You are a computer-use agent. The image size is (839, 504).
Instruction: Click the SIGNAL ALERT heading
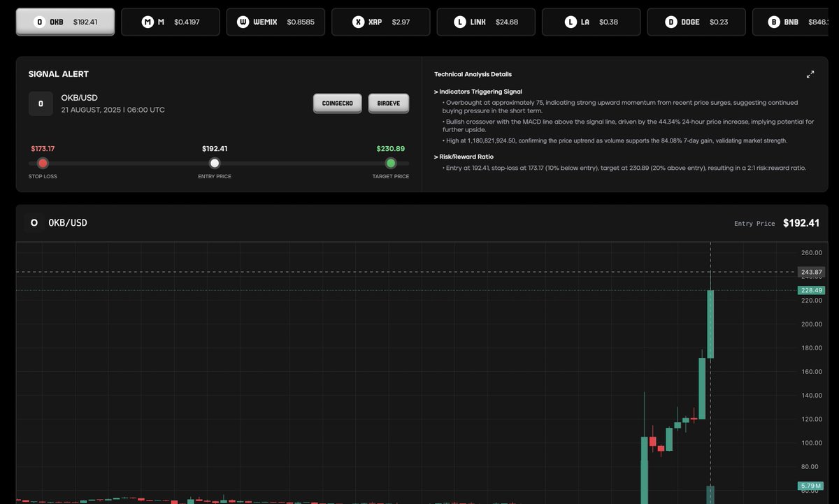click(59, 74)
